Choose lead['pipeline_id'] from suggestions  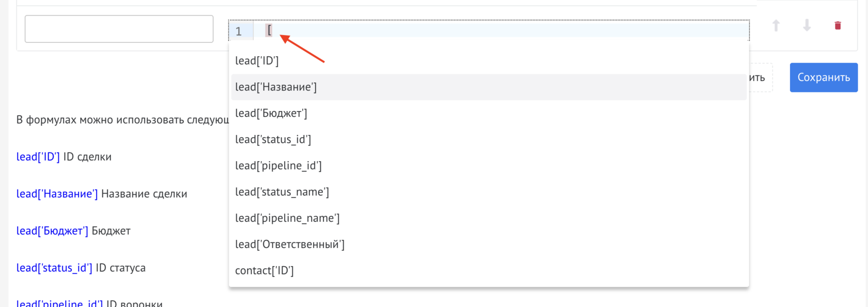pyautogui.click(x=278, y=166)
